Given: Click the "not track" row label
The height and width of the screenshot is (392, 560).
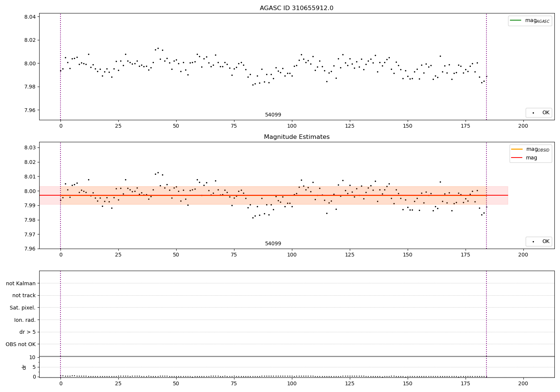Looking at the screenshot, I should [24, 295].
